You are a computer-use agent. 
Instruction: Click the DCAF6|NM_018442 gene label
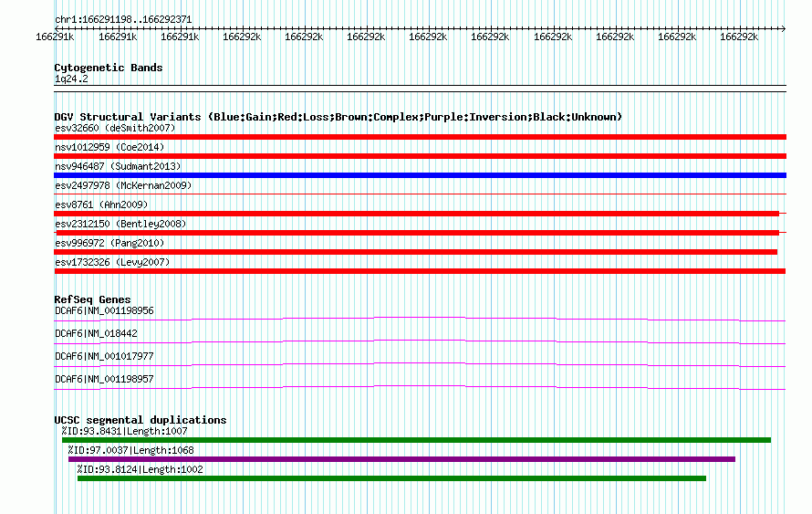tap(96, 333)
